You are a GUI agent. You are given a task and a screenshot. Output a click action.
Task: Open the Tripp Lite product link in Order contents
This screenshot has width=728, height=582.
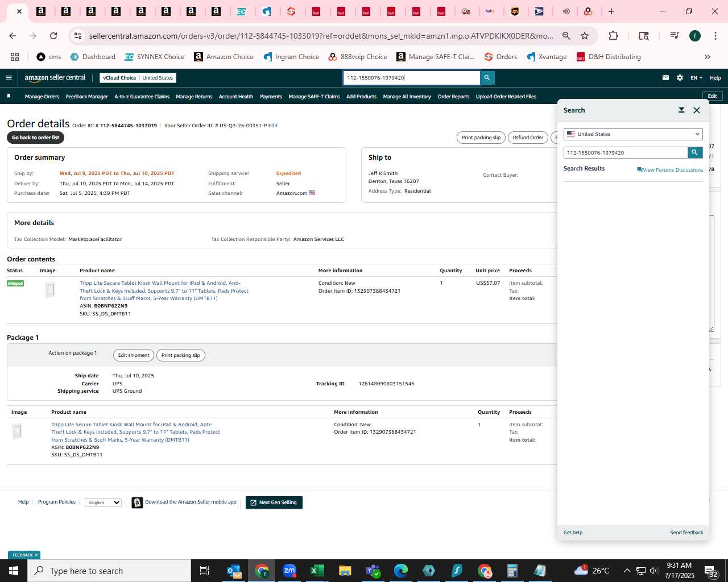(x=164, y=290)
